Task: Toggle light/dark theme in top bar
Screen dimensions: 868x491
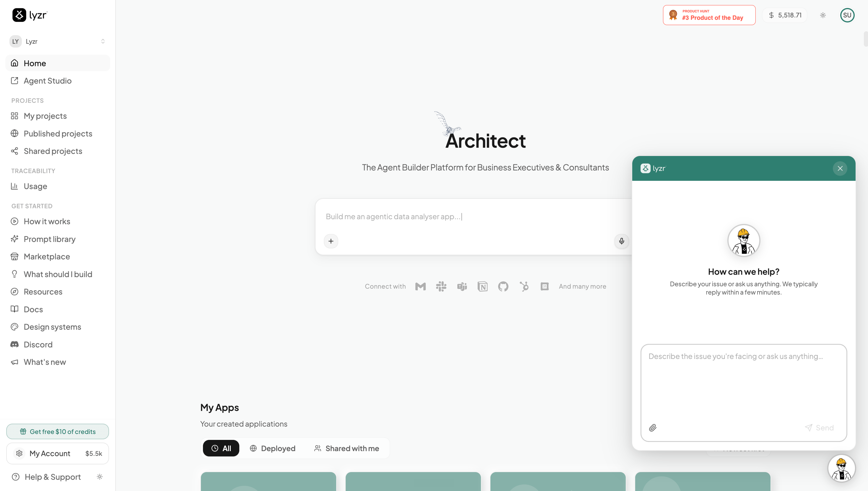Action: click(823, 15)
